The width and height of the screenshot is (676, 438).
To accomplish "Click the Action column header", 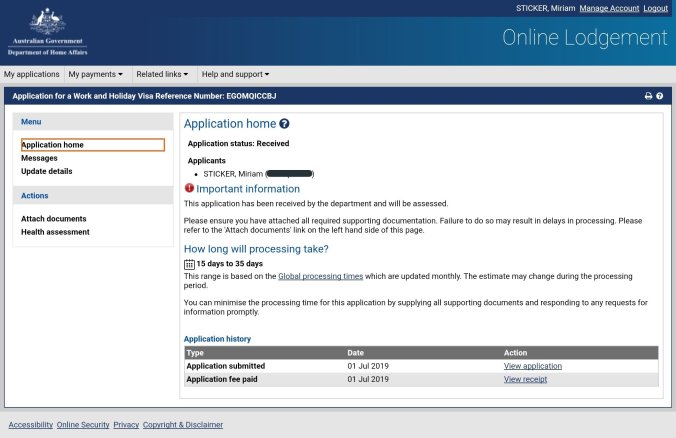I will point(515,353).
